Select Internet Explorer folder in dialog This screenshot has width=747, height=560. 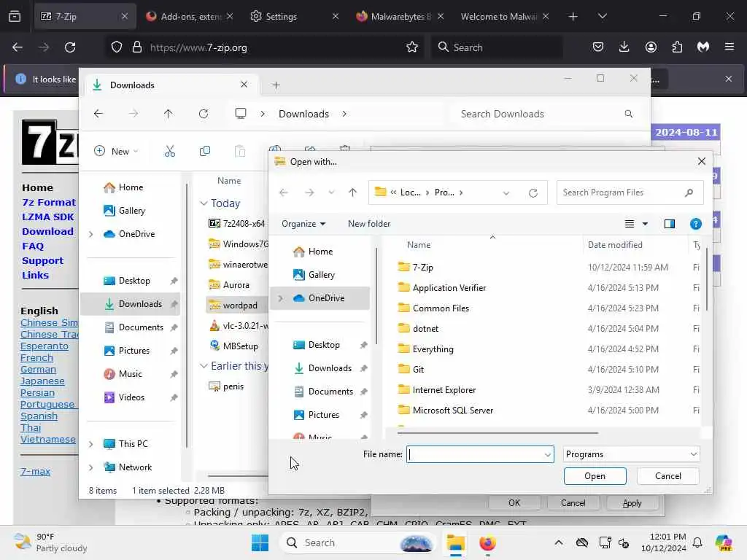click(444, 390)
